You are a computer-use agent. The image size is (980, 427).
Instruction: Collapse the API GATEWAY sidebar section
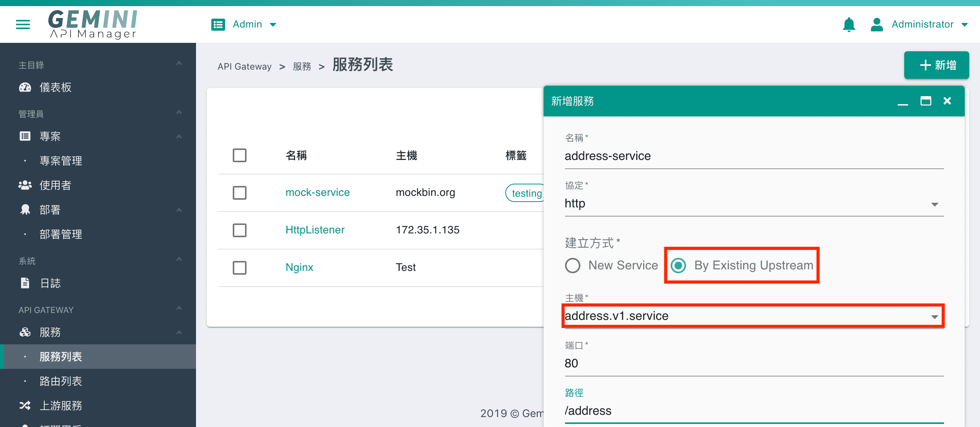[x=179, y=308]
